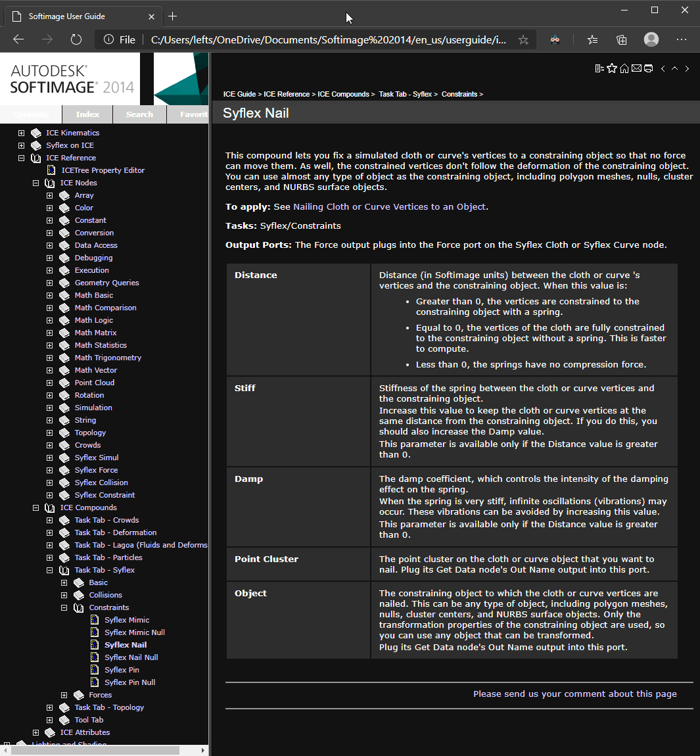
Task: Click ICE Compounds breadcrumb link
Action: 343,94
